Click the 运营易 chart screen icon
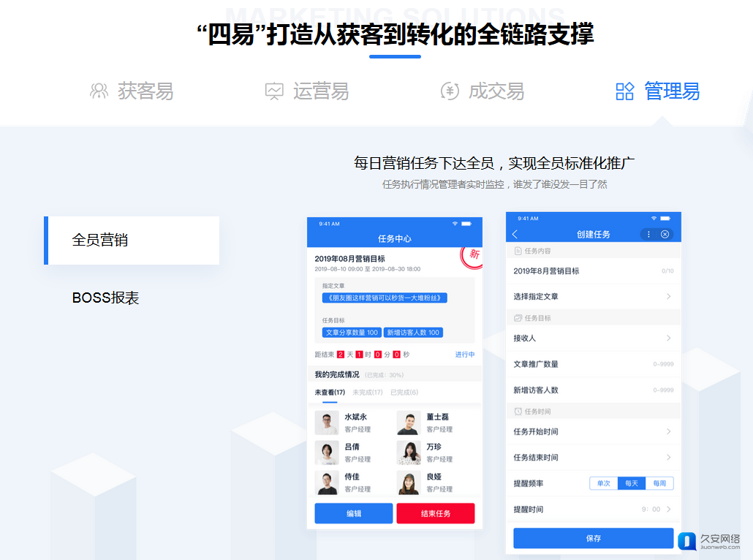The height and width of the screenshot is (560, 753). 274,91
